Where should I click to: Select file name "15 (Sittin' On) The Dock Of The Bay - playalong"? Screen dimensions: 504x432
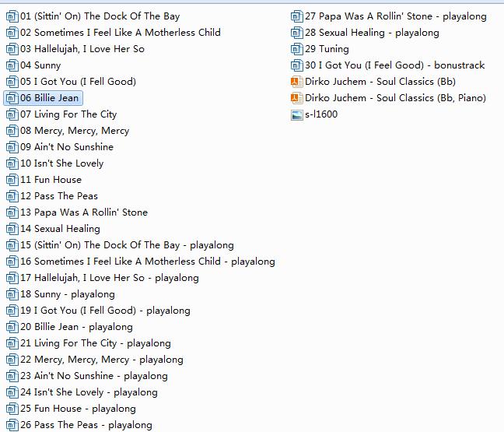127,245
